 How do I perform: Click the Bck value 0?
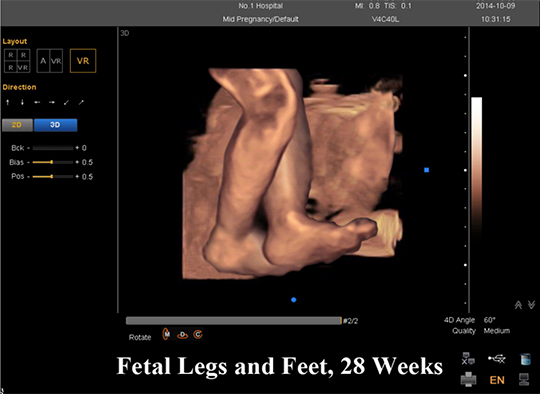point(84,148)
